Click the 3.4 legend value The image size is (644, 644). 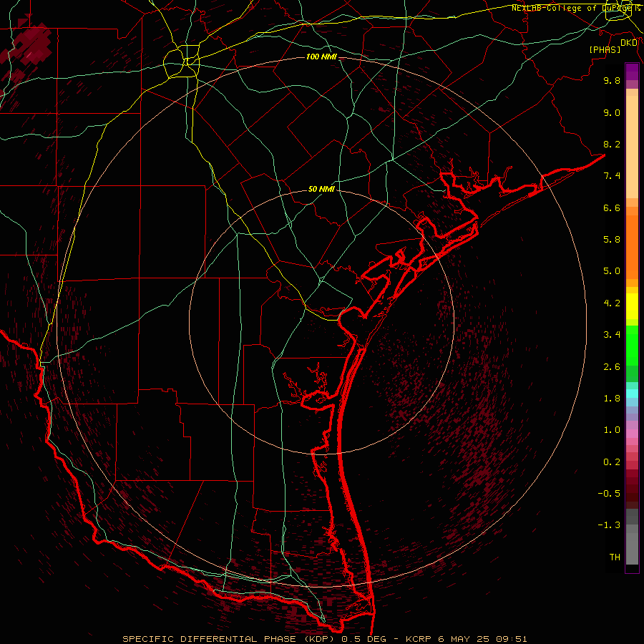612,335
